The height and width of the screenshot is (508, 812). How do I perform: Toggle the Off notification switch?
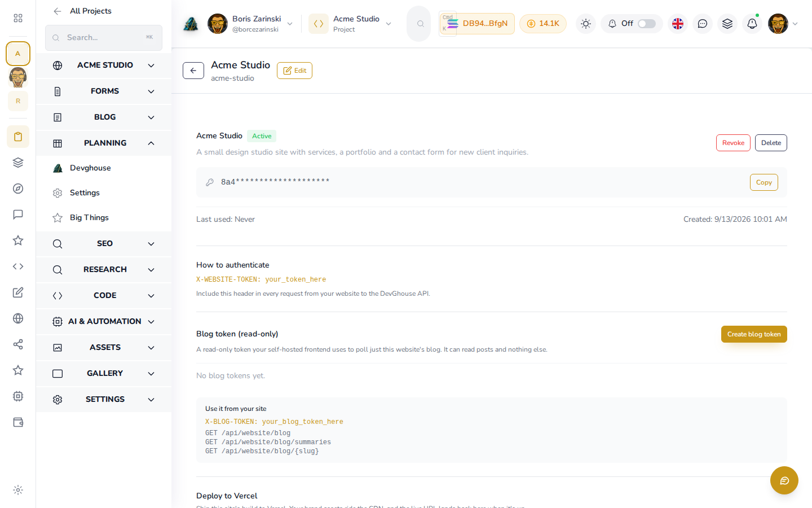(x=647, y=24)
